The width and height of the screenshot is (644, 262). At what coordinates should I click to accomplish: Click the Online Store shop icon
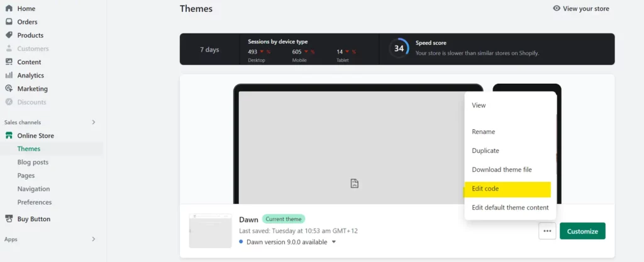(9, 136)
